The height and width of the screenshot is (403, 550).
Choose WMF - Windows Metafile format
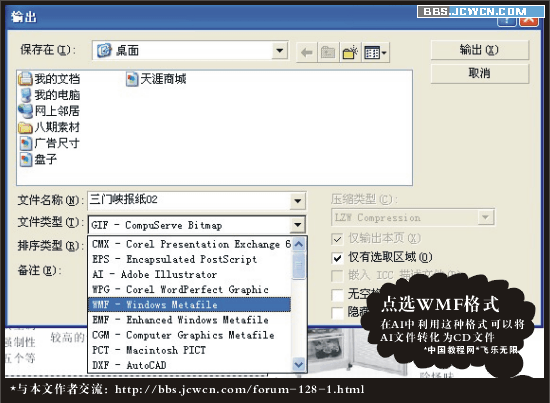(190, 304)
